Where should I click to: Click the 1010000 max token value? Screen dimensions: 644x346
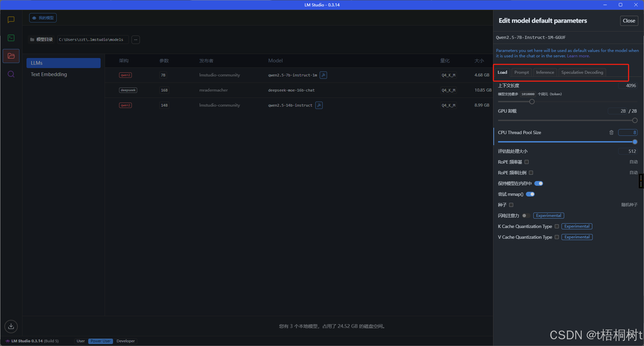pos(528,94)
